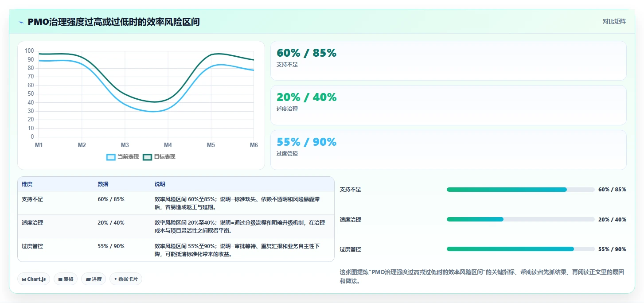Screen dimensions: 644x303
Task: Click 20% / 40% next to the progress bar
Action: [612, 219]
